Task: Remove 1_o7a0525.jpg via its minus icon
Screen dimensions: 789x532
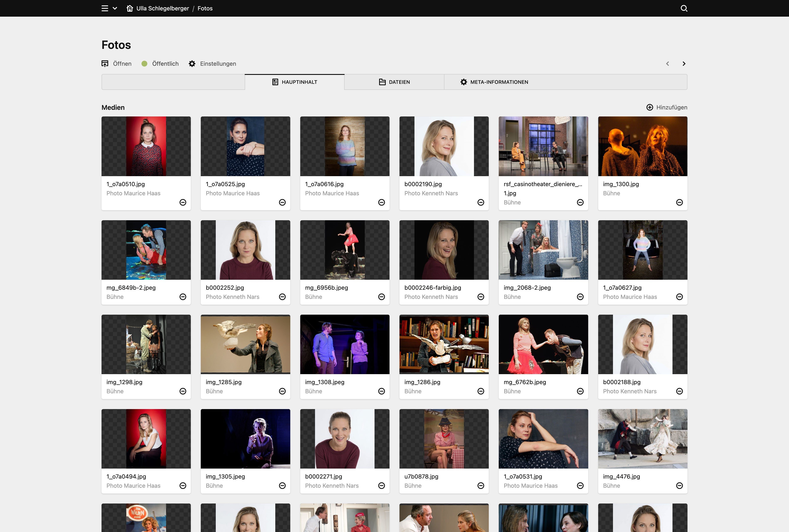Action: [x=282, y=202]
